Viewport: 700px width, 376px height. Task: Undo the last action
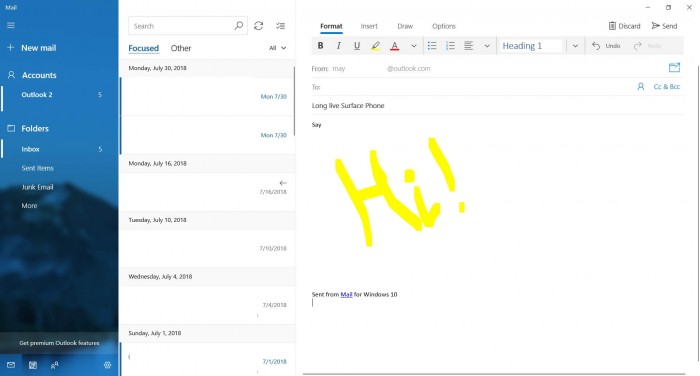pos(606,46)
